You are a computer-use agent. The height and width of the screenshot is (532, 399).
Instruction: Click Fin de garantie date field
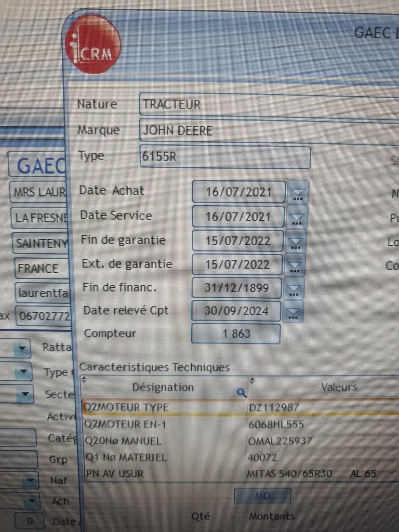pyautogui.click(x=237, y=241)
